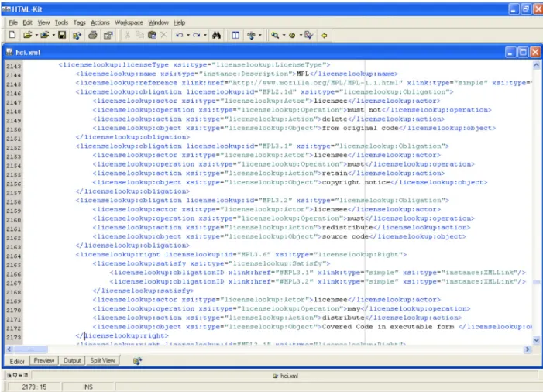
Task: Open the File menu
Action: coord(13,22)
